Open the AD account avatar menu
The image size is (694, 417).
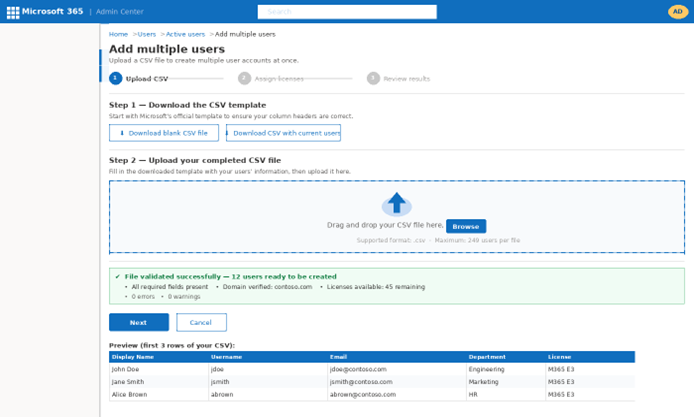click(x=677, y=12)
